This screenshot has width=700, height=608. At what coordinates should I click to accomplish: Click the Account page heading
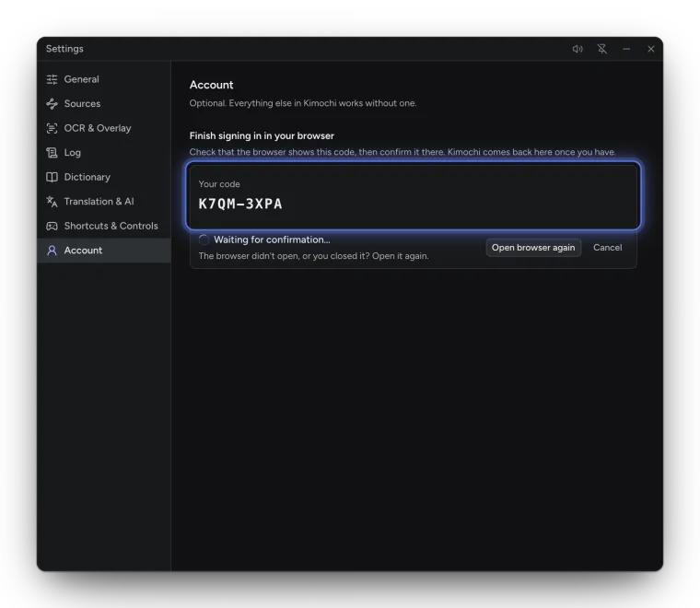(211, 85)
